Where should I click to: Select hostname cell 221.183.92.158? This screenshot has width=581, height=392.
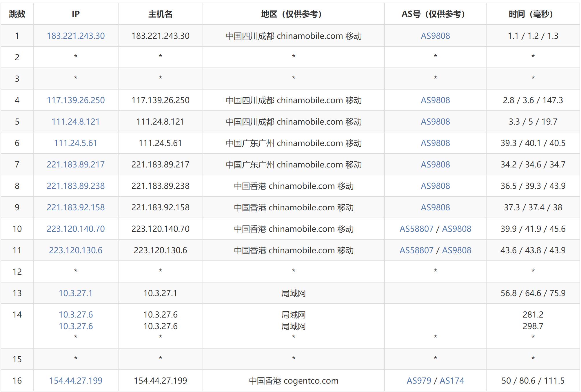(x=160, y=207)
